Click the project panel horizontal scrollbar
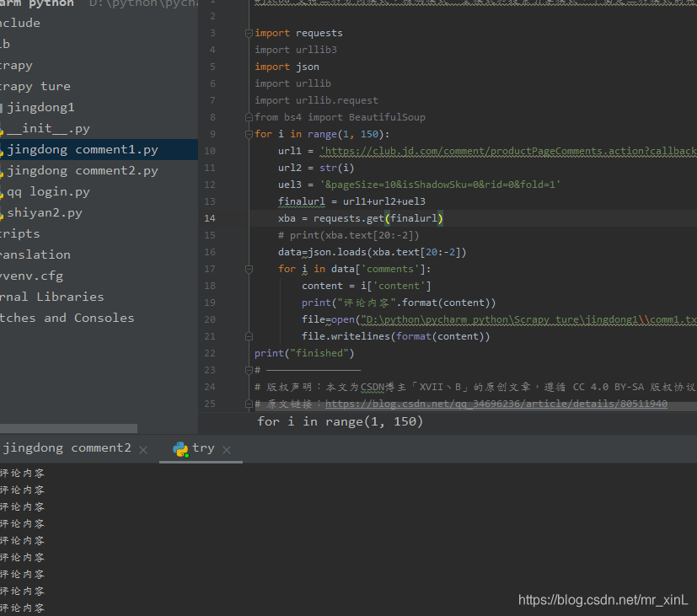 click(68, 428)
